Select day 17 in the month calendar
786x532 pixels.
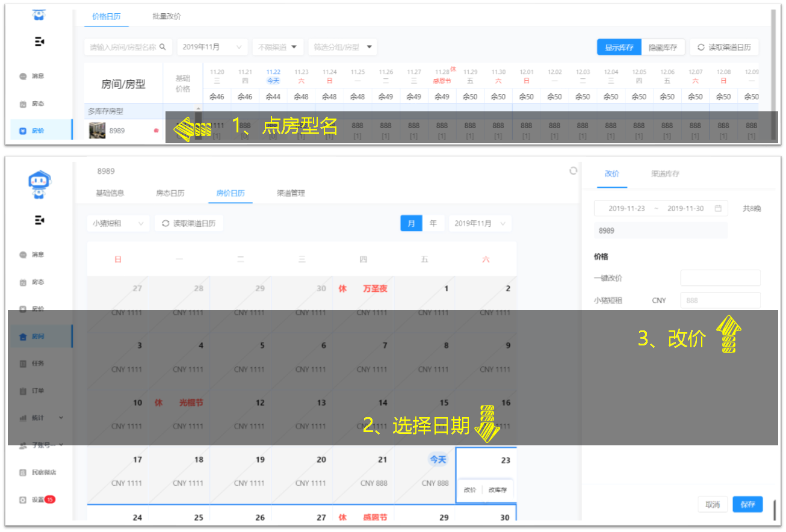[118, 475]
